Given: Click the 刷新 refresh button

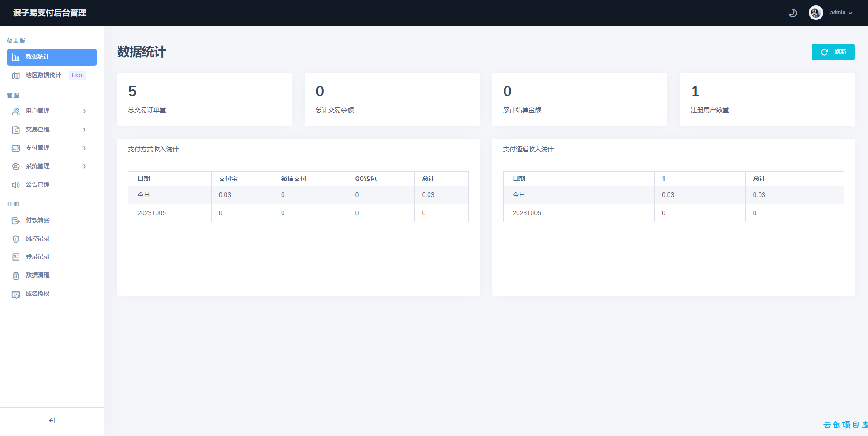Looking at the screenshot, I should (x=833, y=52).
